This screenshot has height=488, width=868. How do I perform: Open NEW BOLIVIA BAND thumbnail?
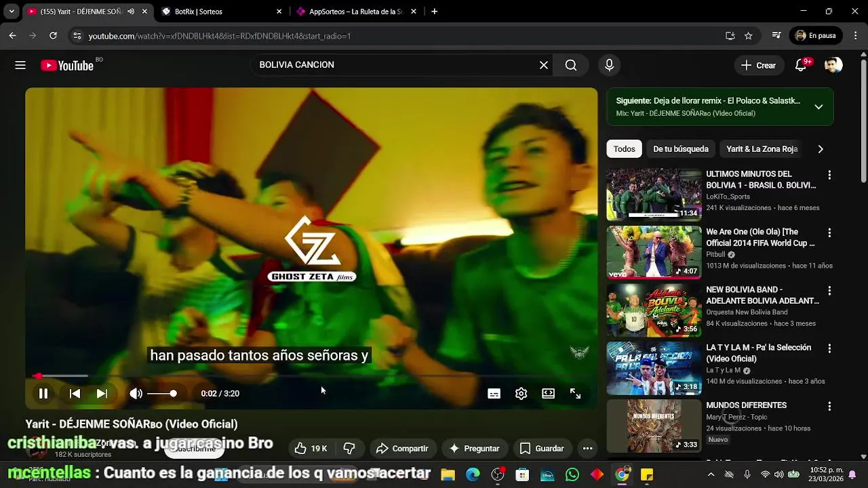click(x=654, y=310)
